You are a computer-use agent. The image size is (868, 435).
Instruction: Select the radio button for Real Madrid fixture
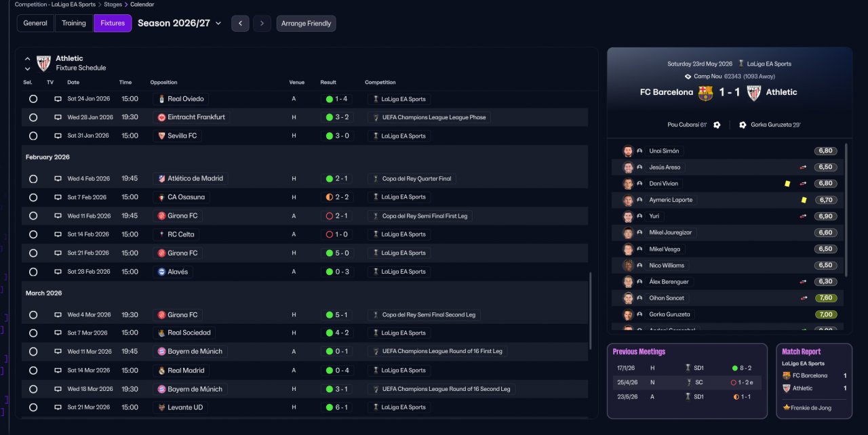(x=33, y=371)
